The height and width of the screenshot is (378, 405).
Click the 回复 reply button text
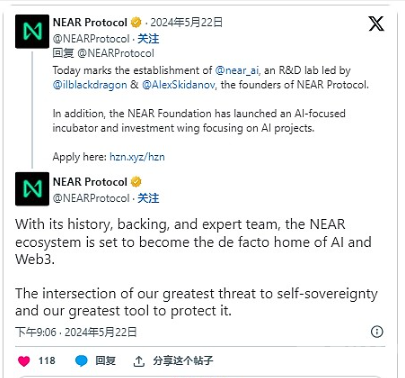105,361
